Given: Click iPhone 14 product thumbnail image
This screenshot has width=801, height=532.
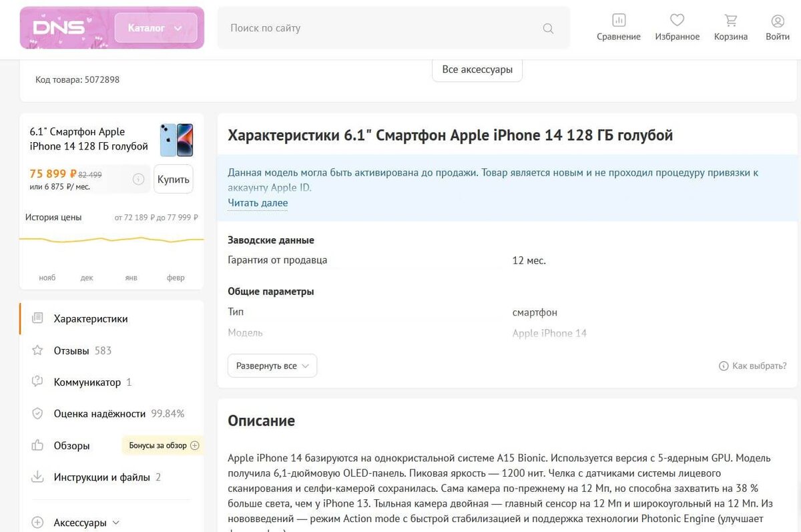Looking at the screenshot, I should 176,140.
